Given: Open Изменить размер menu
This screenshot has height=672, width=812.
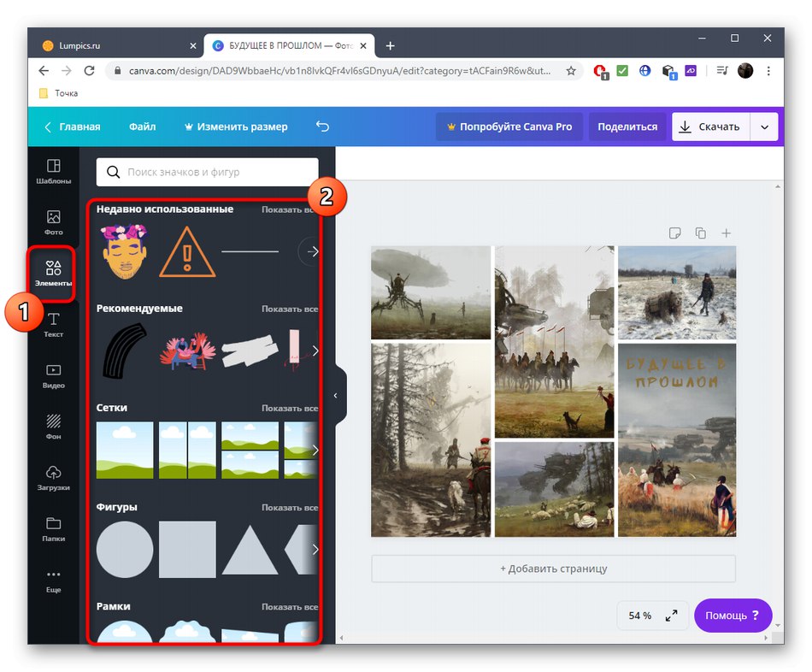Looking at the screenshot, I should (236, 127).
